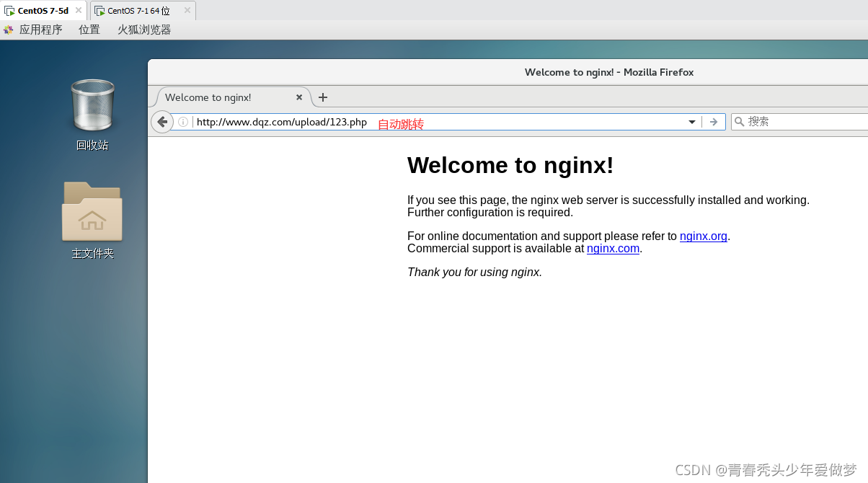
Task: Click the Firefox window title bar text
Action: coord(609,72)
